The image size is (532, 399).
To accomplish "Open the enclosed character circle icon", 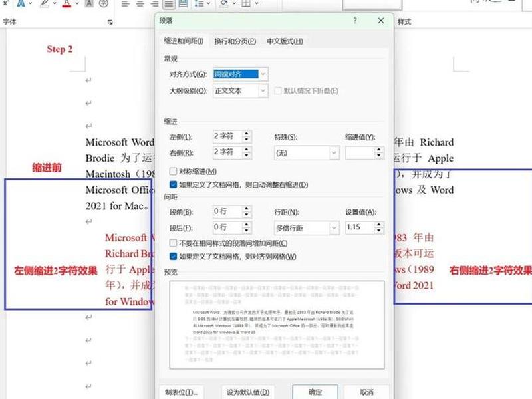I will pos(104,3).
